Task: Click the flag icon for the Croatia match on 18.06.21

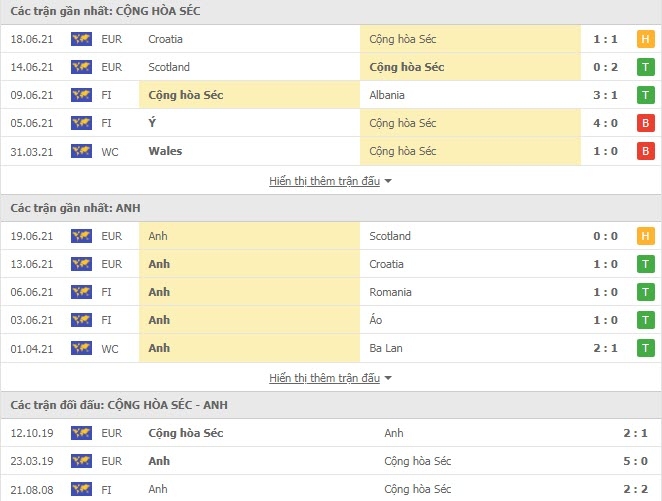Action: click(81, 39)
